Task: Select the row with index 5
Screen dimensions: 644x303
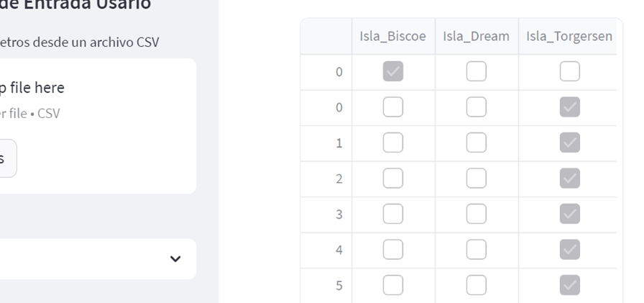Action: pos(339,285)
